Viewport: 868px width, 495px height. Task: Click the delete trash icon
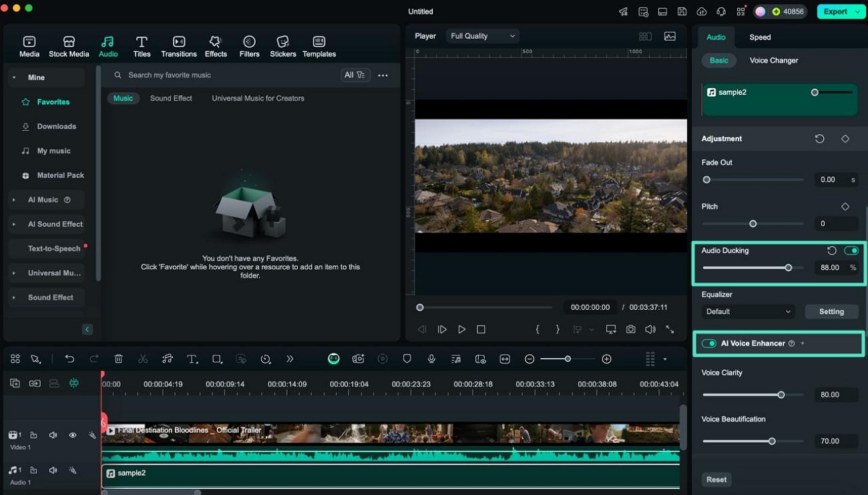[118, 359]
